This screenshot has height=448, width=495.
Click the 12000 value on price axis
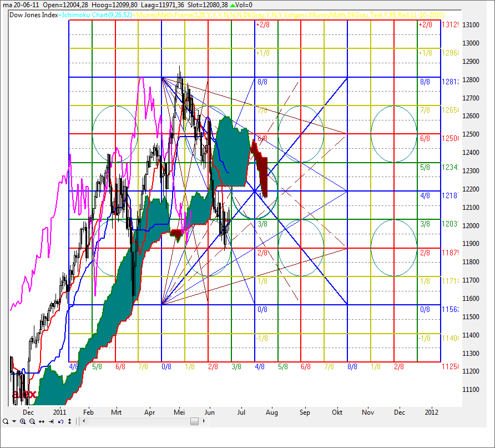pyautogui.click(x=471, y=225)
